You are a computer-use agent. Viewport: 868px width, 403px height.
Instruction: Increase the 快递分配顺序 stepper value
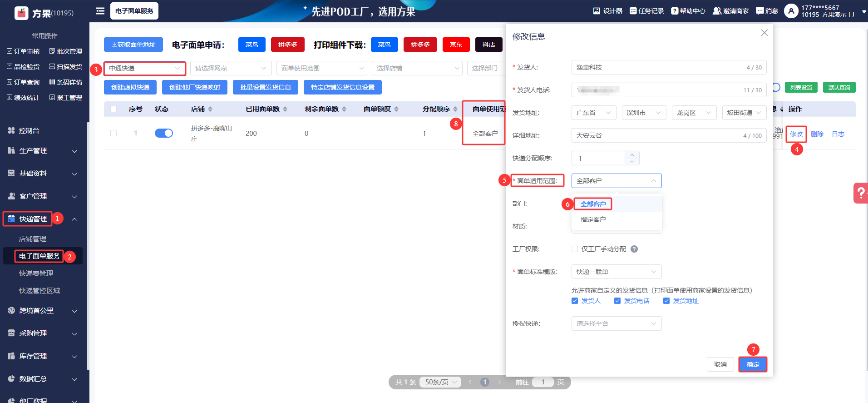pos(632,154)
